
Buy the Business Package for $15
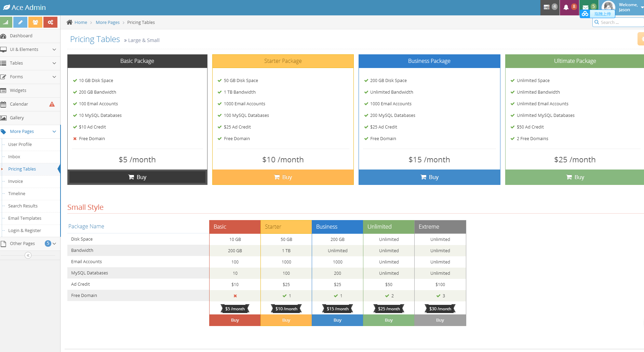pyautogui.click(x=429, y=177)
